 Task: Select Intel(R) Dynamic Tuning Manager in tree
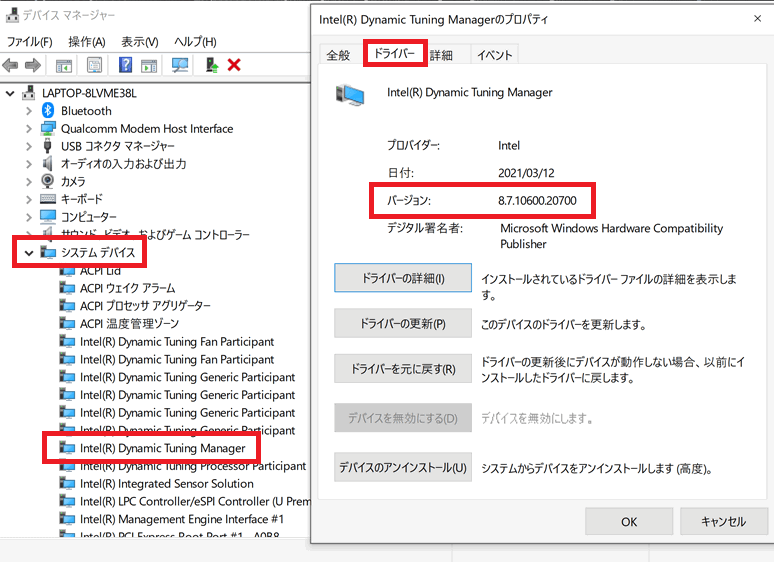pos(162,448)
